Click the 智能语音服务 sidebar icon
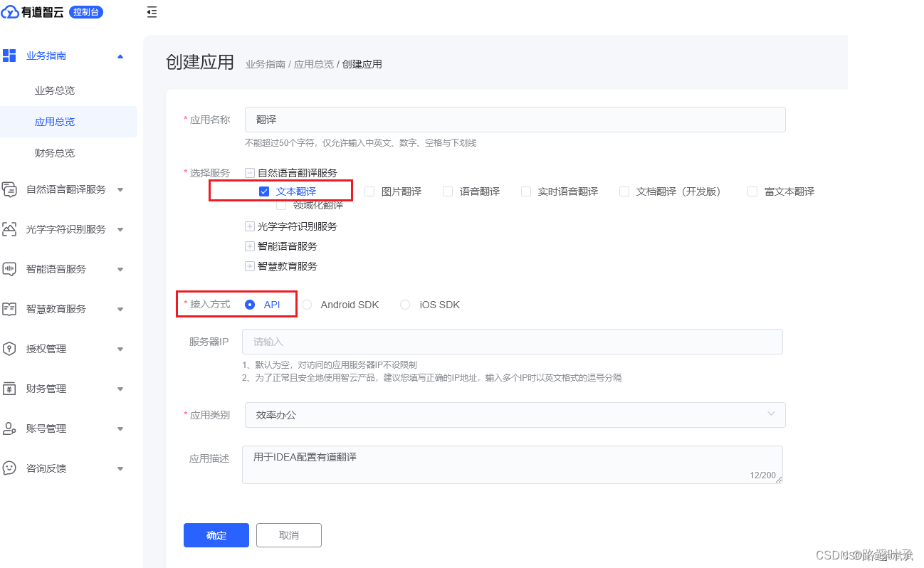Image resolution: width=924 pixels, height=568 pixels. coord(9,269)
